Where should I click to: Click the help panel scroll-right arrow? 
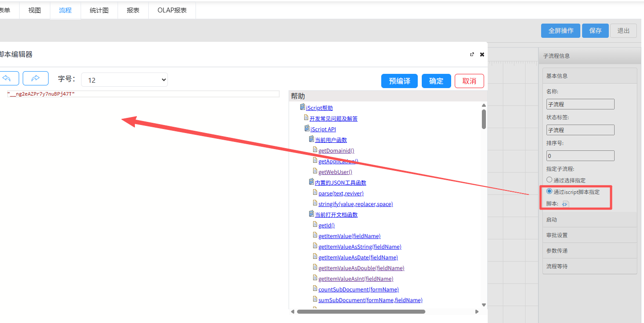coord(477,311)
